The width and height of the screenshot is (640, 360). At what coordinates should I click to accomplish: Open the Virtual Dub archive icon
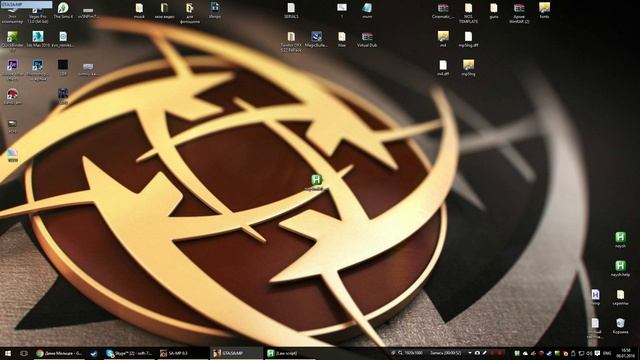pyautogui.click(x=367, y=39)
